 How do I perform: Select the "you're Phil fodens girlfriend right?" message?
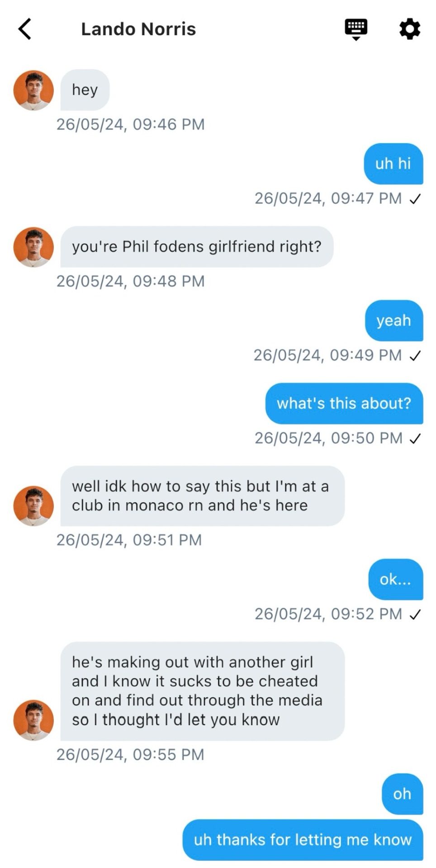pos(197,247)
